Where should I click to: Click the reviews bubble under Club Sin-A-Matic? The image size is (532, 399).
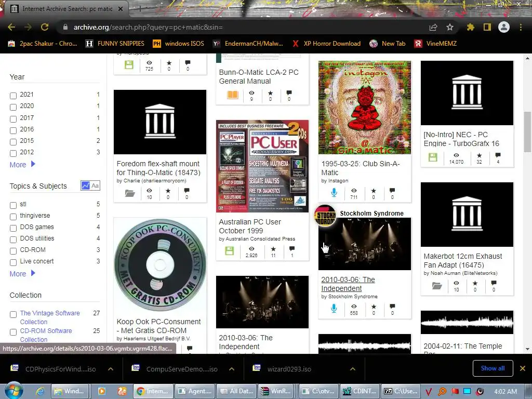(392, 190)
